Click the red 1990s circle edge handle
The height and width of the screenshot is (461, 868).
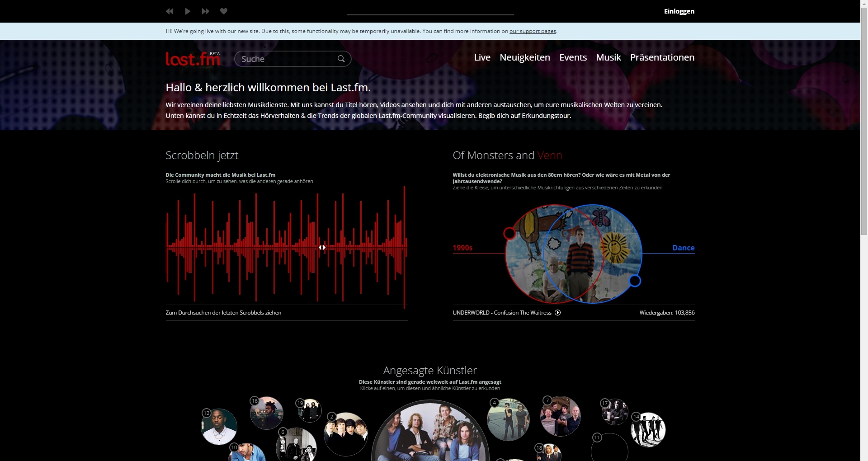click(510, 234)
